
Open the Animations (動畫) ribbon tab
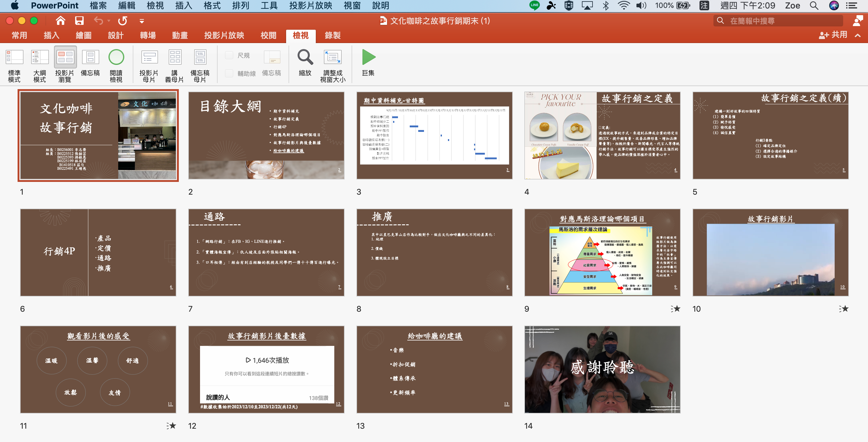tap(180, 35)
